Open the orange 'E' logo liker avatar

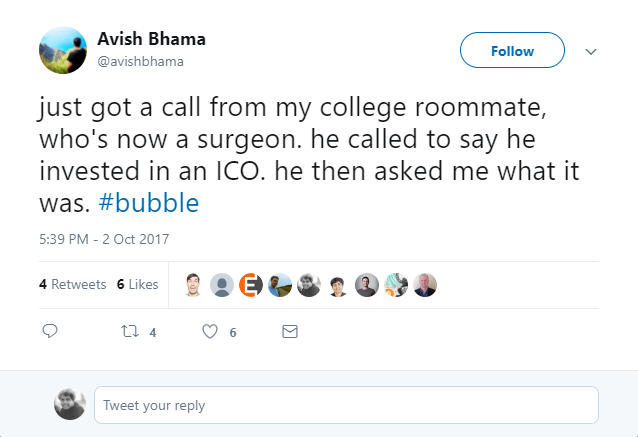[x=252, y=285]
